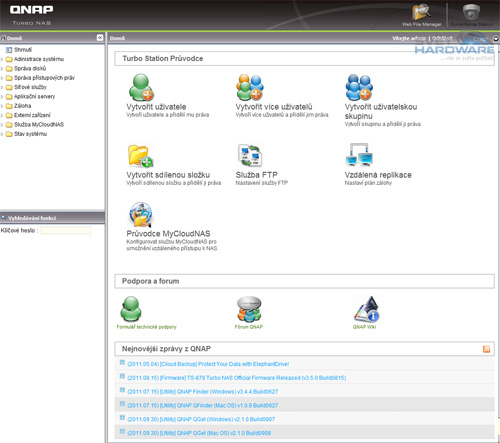Open TS-879 Firmware Released news link
This screenshot has height=443, width=500.
click(x=237, y=378)
